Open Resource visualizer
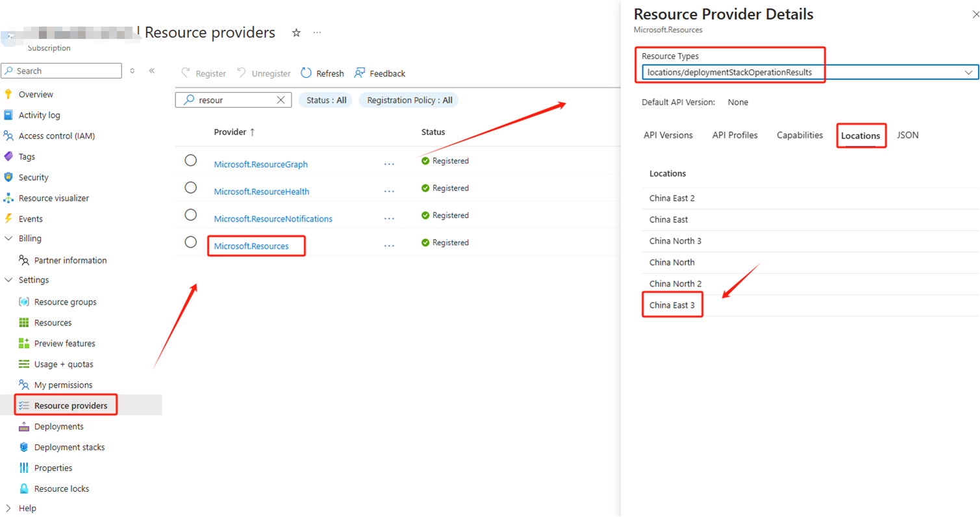The height and width of the screenshot is (517, 980). 54,198
